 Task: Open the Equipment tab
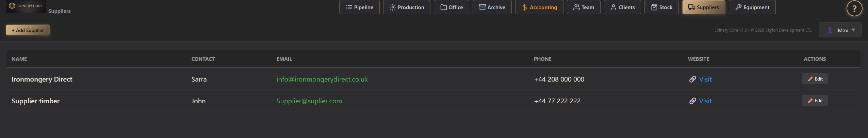click(752, 7)
